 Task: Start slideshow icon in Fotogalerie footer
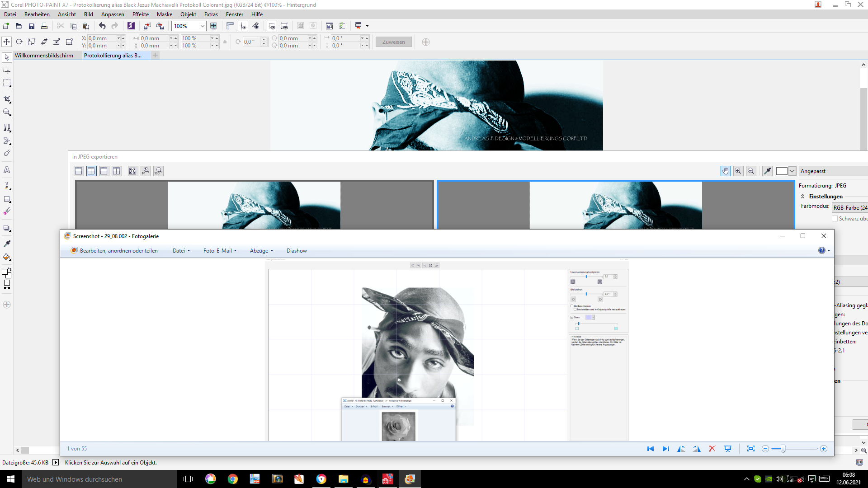728,449
